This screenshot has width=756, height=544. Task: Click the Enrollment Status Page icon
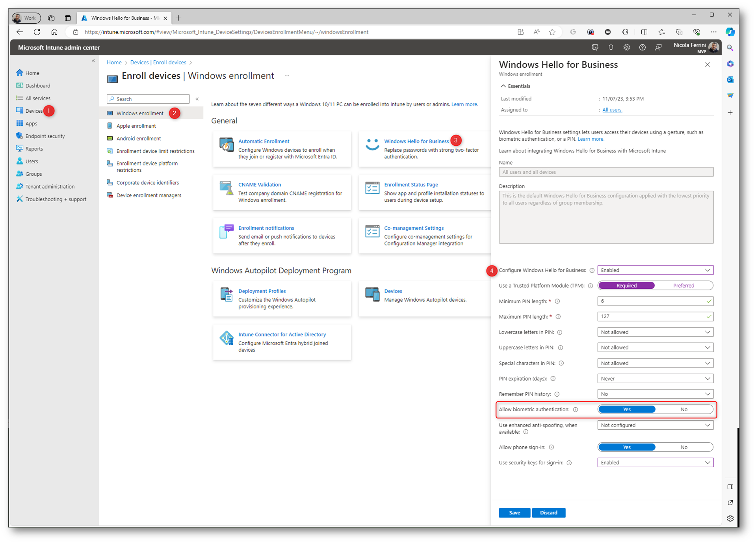(372, 188)
